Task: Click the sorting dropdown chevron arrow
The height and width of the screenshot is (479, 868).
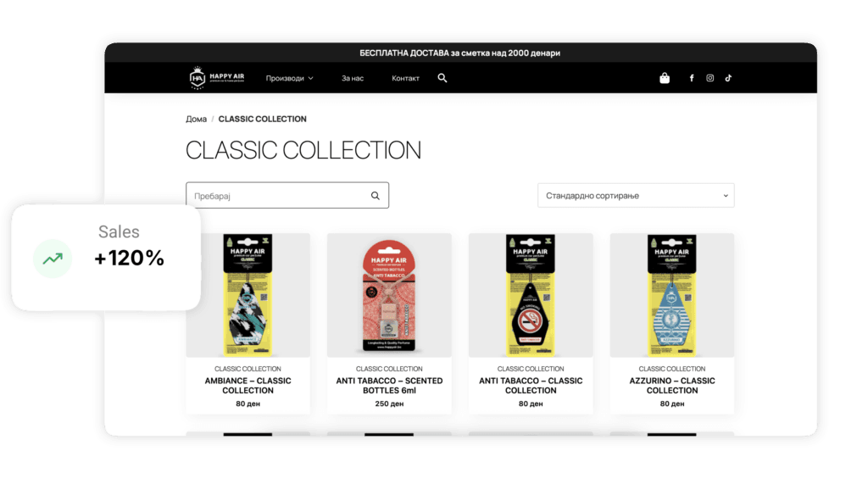Action: pos(726,196)
